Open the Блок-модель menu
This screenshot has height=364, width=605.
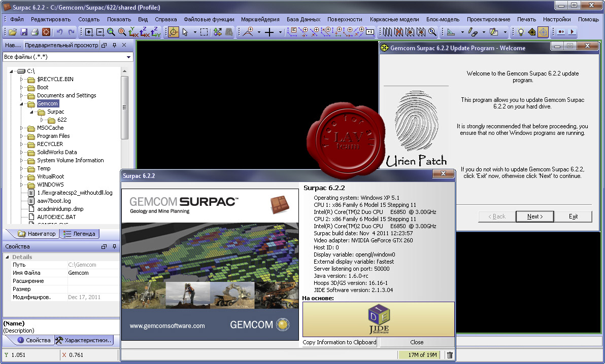443,19
